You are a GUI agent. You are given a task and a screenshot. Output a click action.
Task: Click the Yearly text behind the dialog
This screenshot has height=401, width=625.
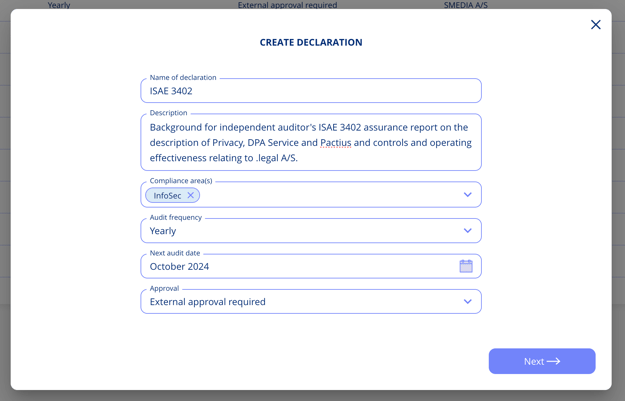(x=59, y=5)
